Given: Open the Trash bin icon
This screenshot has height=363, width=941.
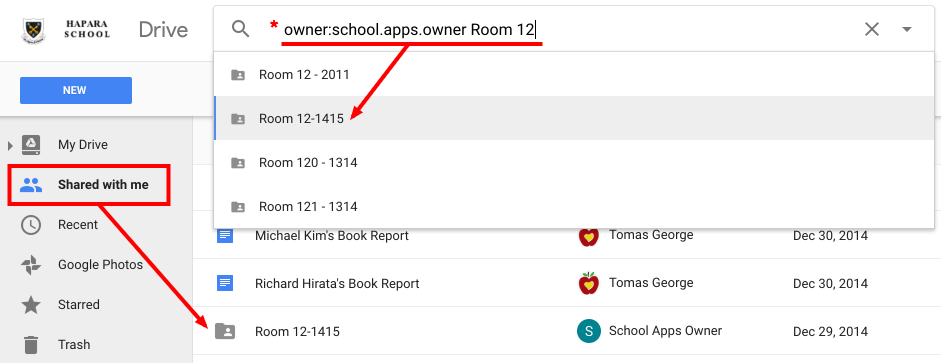Looking at the screenshot, I should coord(31,345).
